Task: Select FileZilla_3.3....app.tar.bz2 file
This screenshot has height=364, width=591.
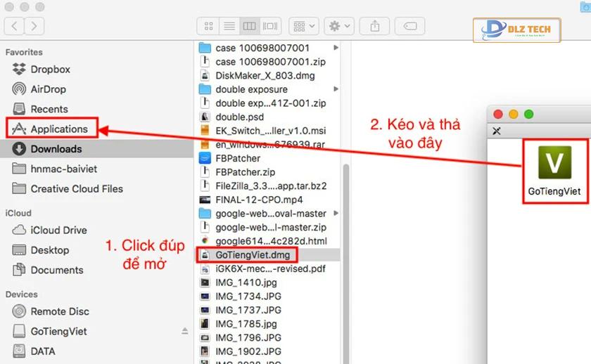Action: coord(268,186)
